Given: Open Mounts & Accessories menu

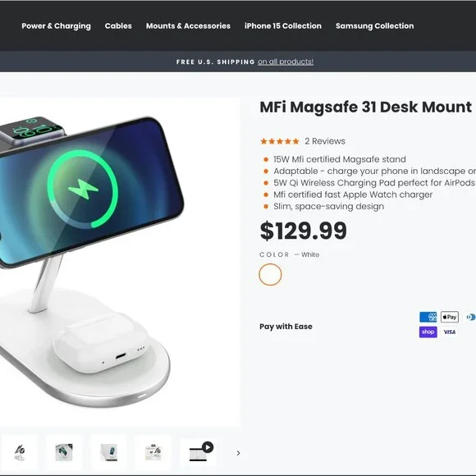Looking at the screenshot, I should 188,26.
